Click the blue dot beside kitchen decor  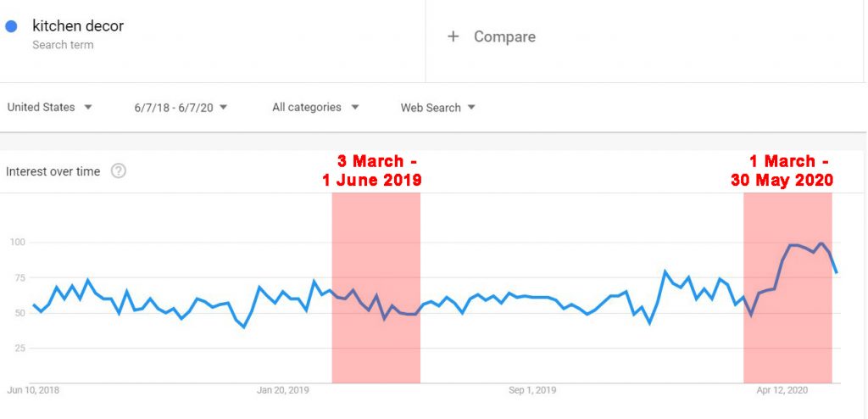[11, 26]
